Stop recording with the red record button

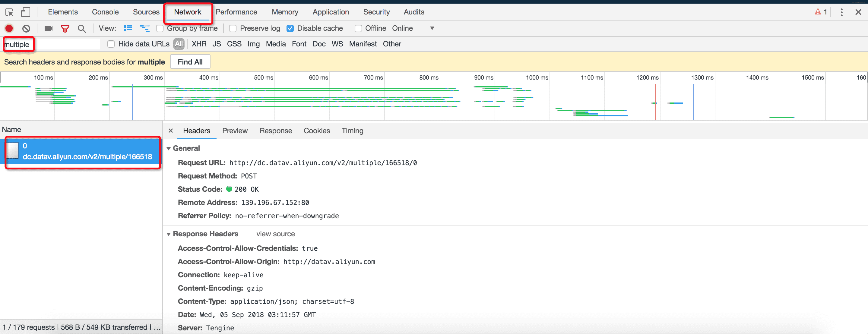[9, 29]
